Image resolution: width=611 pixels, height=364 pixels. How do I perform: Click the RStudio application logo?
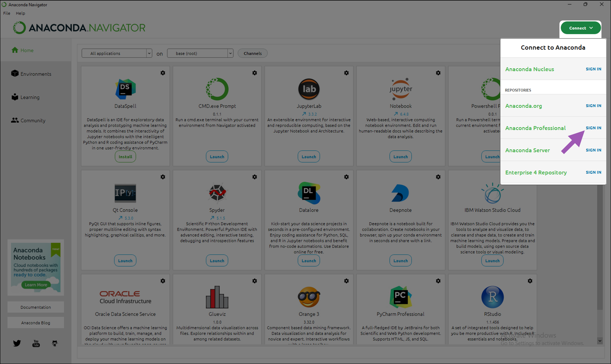coord(492,297)
